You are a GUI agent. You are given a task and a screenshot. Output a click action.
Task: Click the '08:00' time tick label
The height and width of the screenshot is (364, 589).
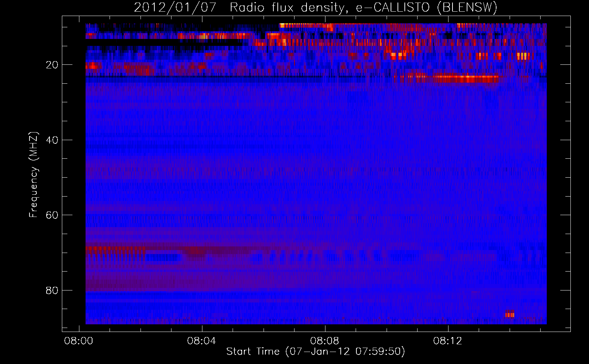79,341
